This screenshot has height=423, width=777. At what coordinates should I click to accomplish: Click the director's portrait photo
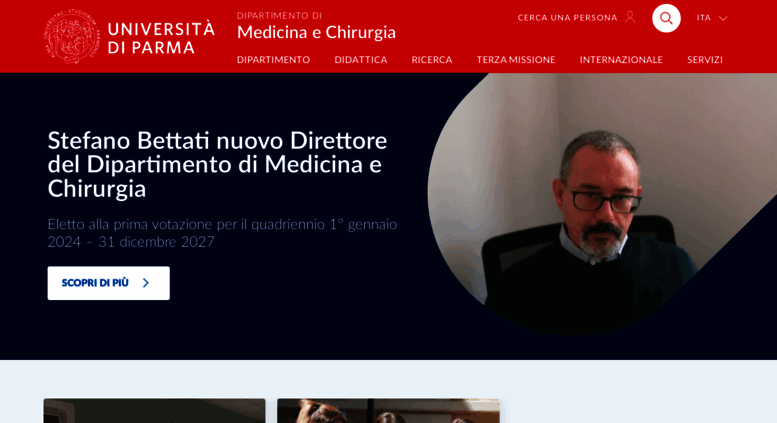[602, 203]
